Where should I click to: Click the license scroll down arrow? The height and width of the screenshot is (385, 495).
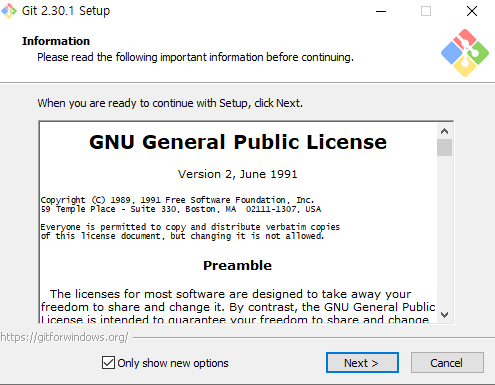point(444,314)
